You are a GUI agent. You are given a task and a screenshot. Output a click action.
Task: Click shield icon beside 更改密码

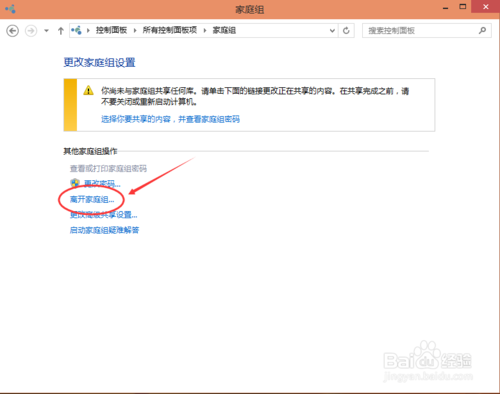click(x=75, y=183)
